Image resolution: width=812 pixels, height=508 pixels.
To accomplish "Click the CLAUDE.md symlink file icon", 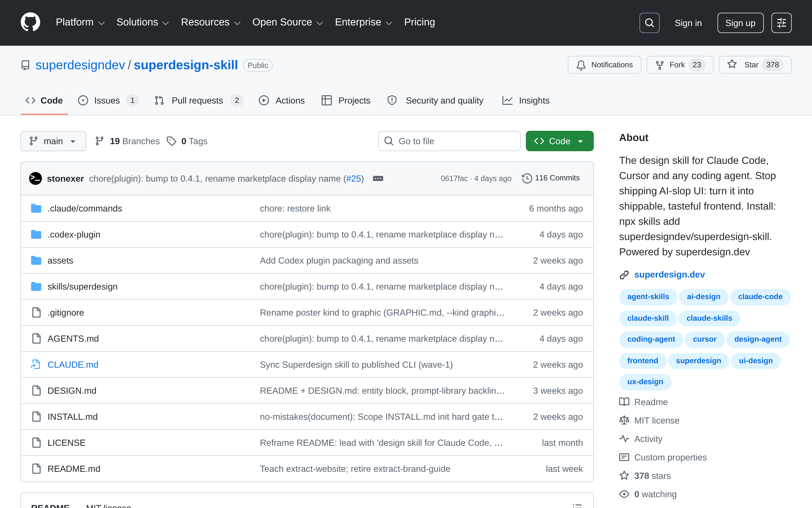I will [36, 364].
